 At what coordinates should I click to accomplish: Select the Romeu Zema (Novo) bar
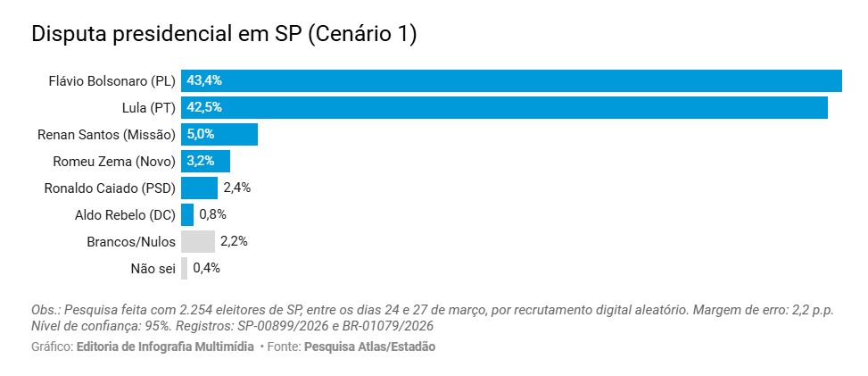click(205, 161)
